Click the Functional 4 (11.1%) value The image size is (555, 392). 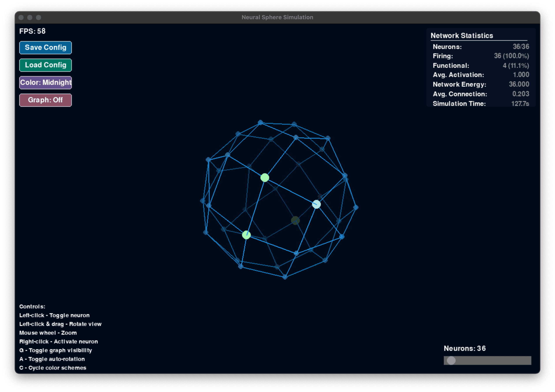516,65
